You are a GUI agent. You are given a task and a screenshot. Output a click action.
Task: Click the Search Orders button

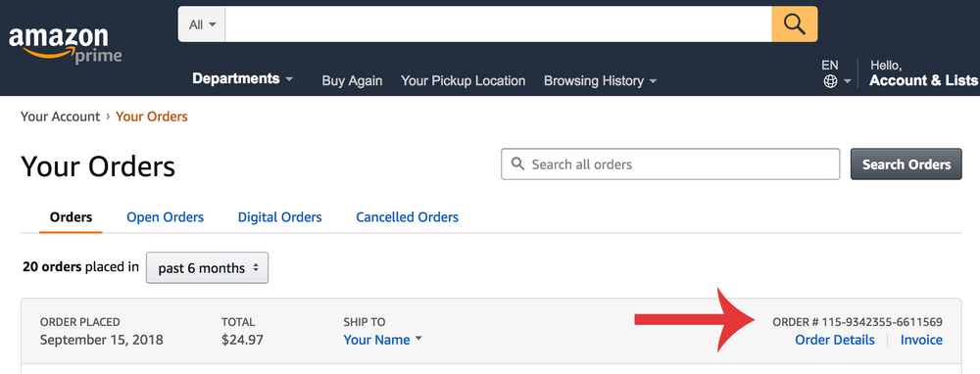906,164
